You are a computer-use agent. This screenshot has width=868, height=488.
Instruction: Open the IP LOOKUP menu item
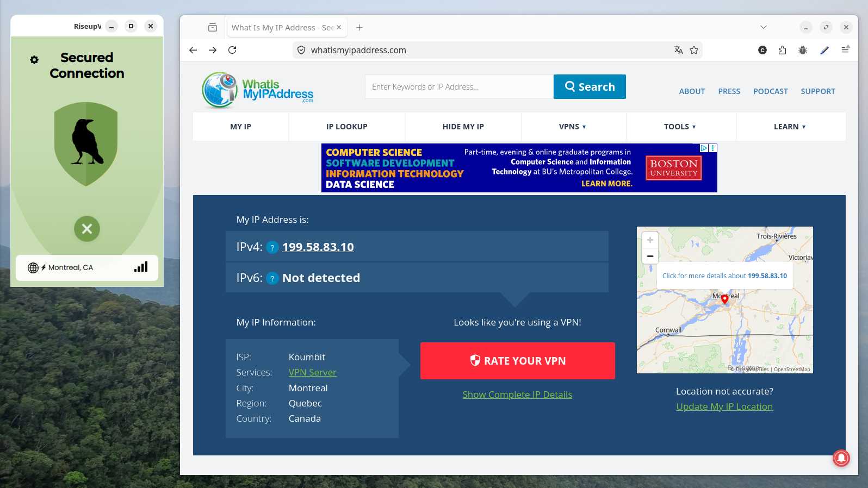(x=346, y=127)
